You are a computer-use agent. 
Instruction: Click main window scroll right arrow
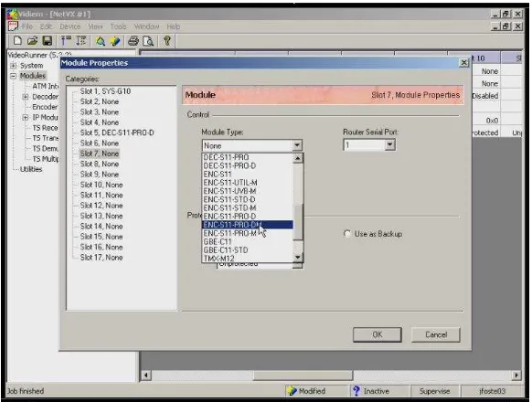click(516, 376)
